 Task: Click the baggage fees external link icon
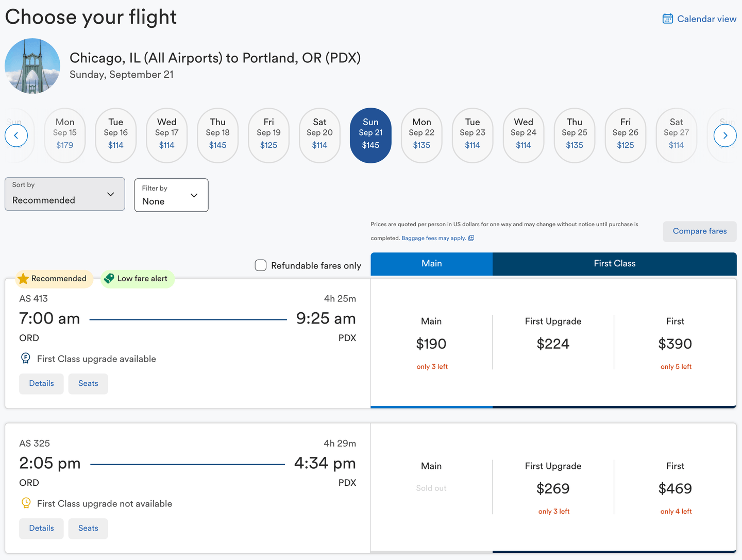(x=471, y=238)
